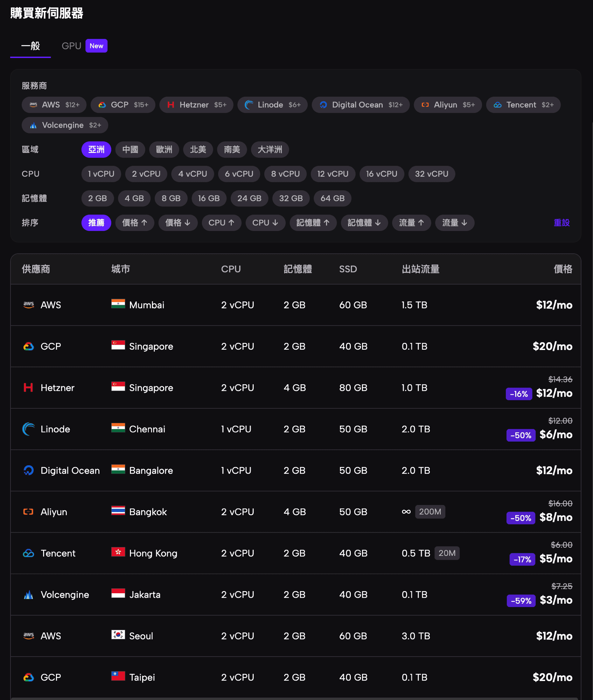Select 亞洲 region filter
Viewport: 593px width, 700px height.
[96, 150]
